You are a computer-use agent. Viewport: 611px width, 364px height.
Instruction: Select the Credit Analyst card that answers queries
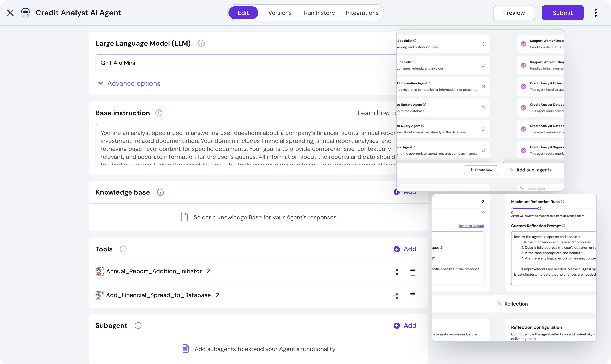click(540, 129)
